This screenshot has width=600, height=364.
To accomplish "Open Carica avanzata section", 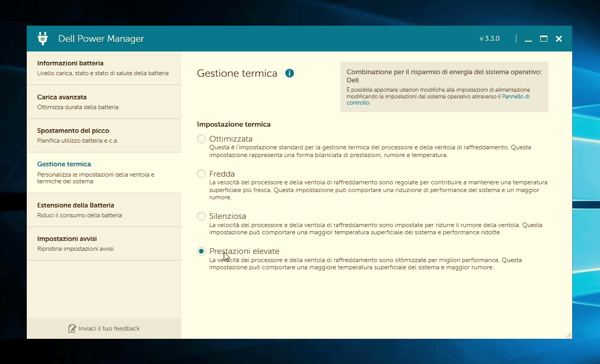I will tap(104, 102).
